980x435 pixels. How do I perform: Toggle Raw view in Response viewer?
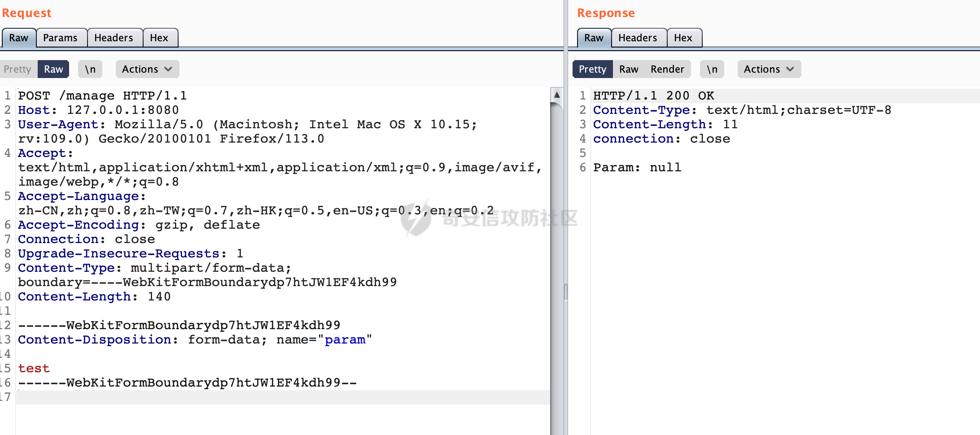[629, 69]
